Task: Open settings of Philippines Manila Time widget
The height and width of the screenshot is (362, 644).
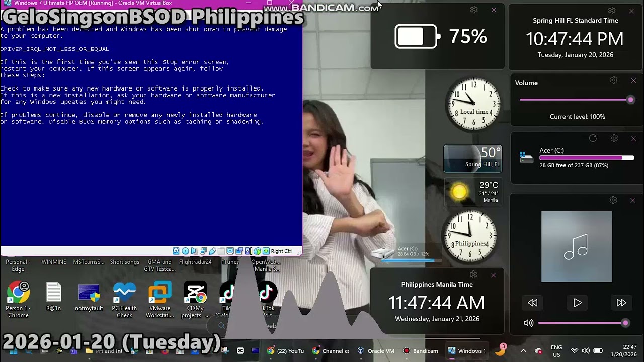Action: [x=473, y=274]
